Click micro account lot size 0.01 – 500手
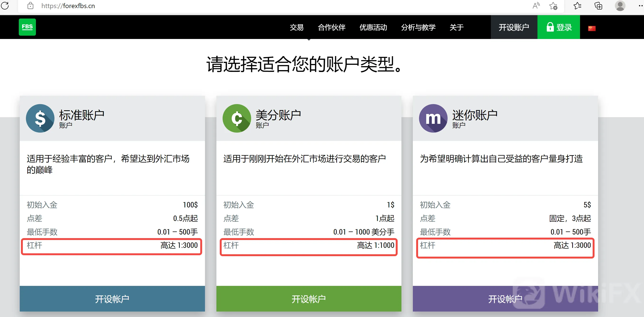This screenshot has height=317, width=644. (571, 232)
